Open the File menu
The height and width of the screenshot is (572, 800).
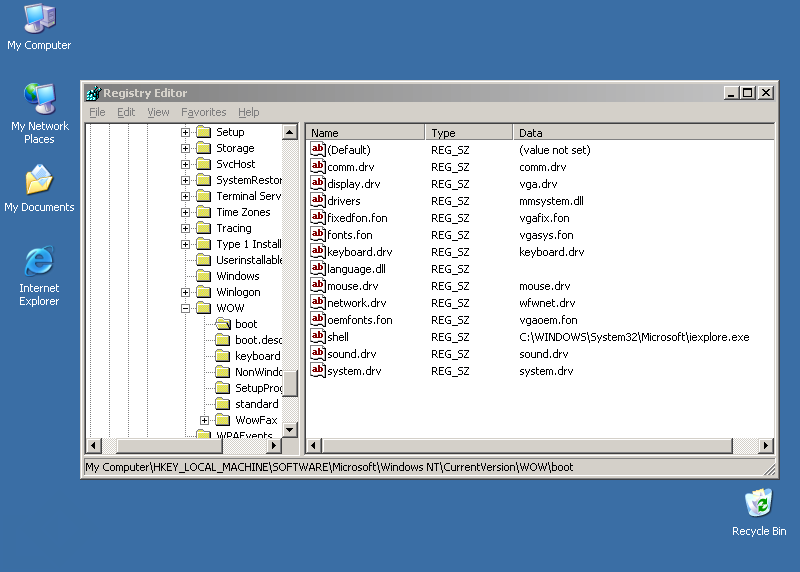pos(97,112)
